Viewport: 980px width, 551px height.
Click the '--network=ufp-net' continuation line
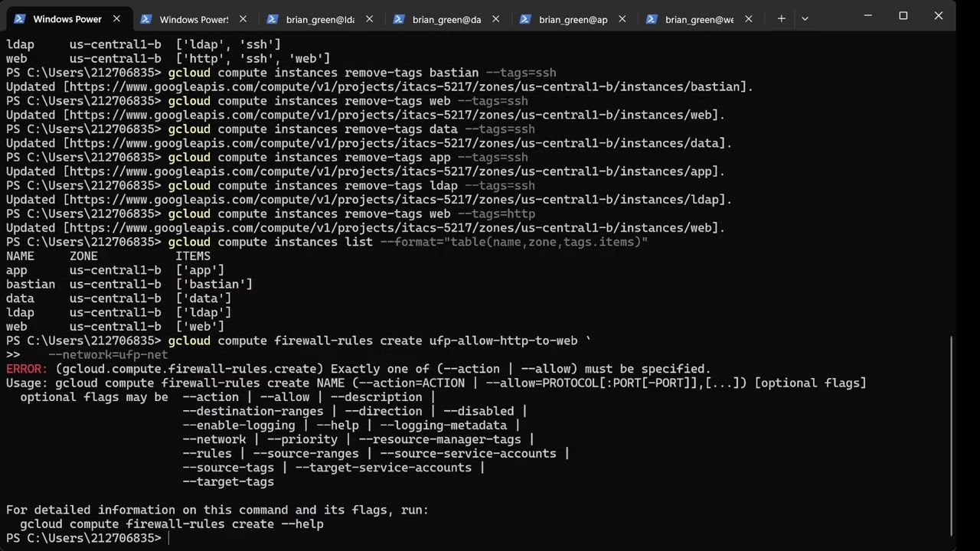108,355
